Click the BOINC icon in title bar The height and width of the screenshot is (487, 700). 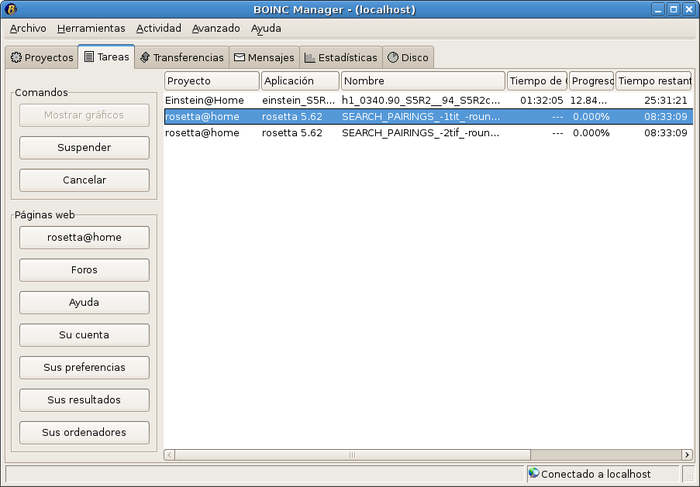point(12,9)
